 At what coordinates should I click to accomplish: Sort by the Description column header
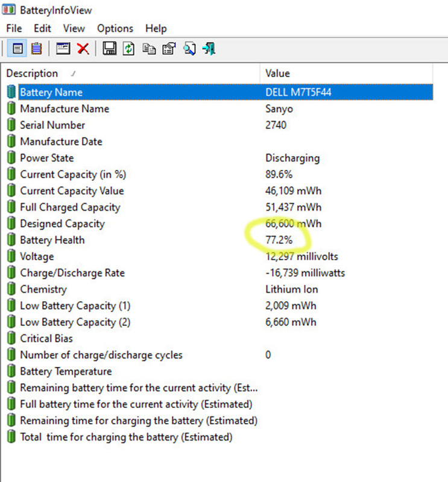coord(130,73)
